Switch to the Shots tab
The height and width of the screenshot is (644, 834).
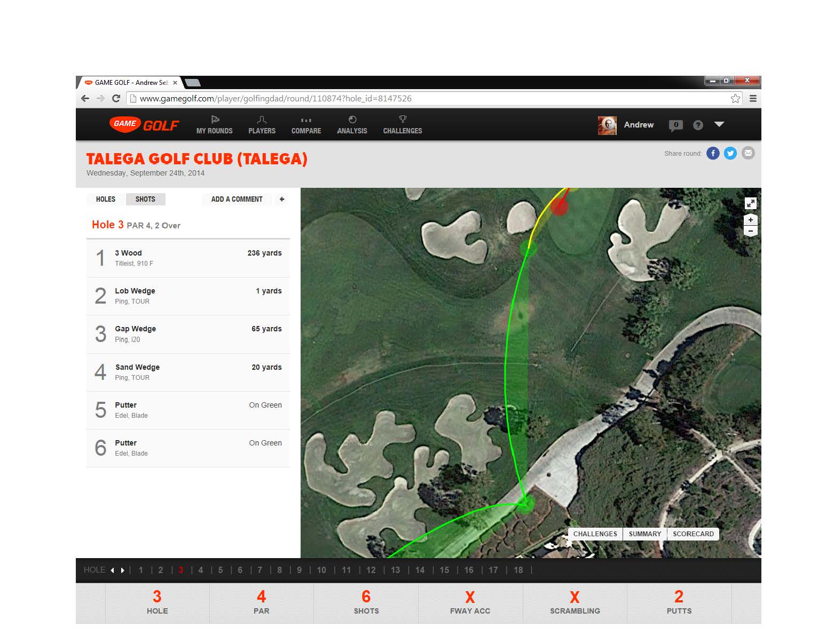click(x=145, y=199)
